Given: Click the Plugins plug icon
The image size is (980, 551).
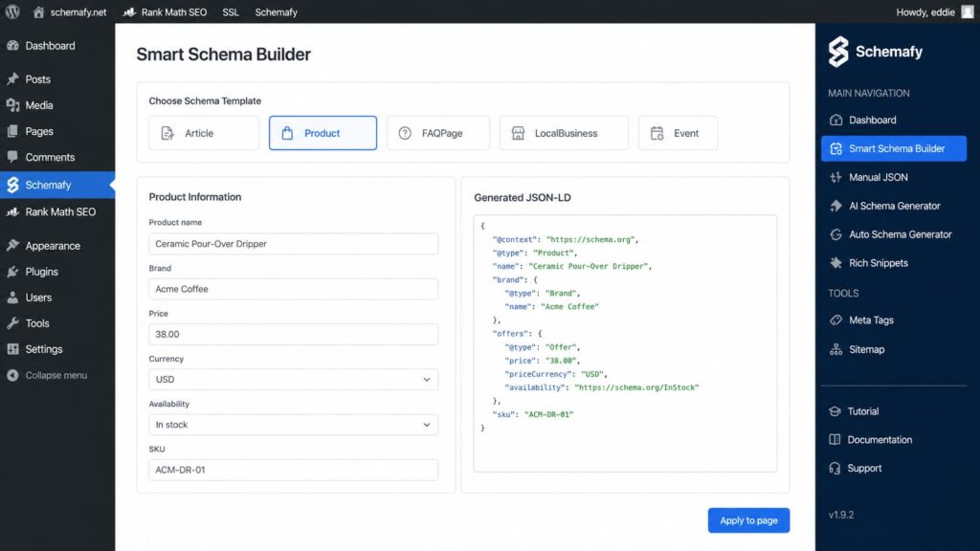Looking at the screenshot, I should coord(12,271).
